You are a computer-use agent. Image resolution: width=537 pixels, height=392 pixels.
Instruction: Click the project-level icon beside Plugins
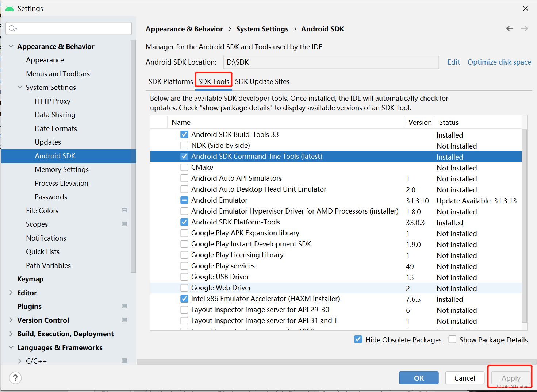click(x=124, y=306)
